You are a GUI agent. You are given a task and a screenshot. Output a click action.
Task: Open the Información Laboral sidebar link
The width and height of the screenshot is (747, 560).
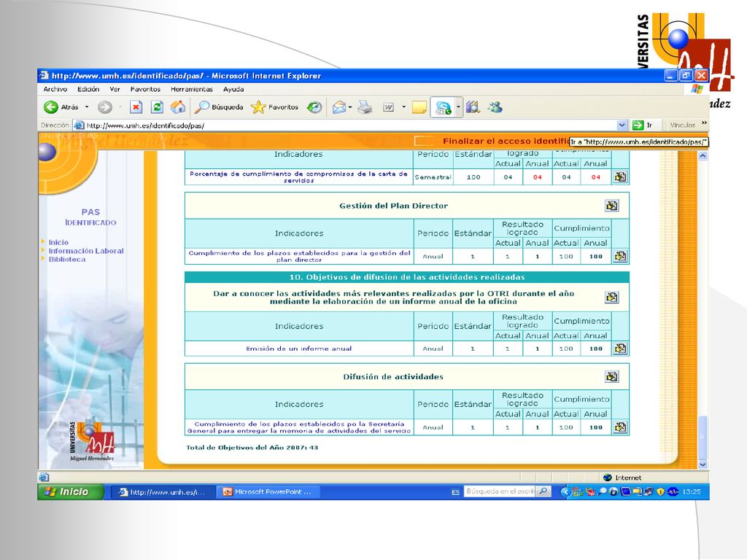86,251
